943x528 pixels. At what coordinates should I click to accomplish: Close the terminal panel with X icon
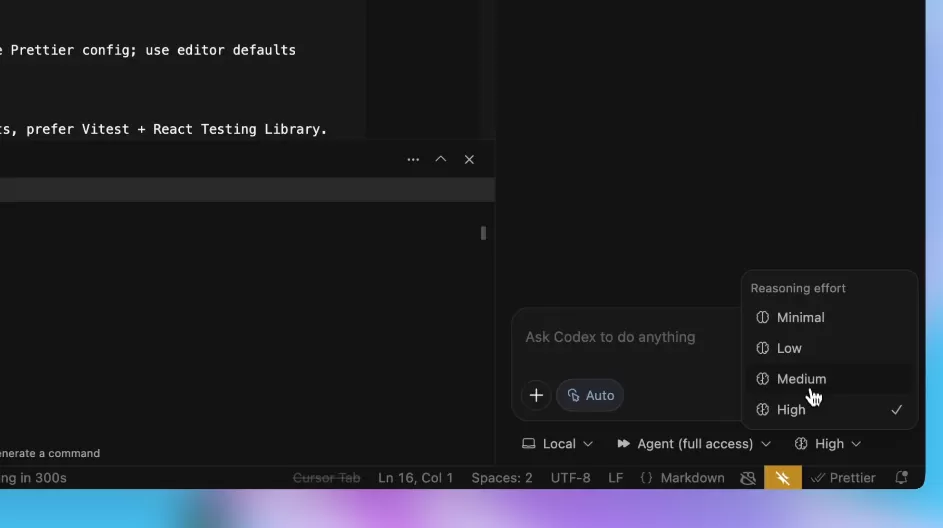click(x=469, y=159)
